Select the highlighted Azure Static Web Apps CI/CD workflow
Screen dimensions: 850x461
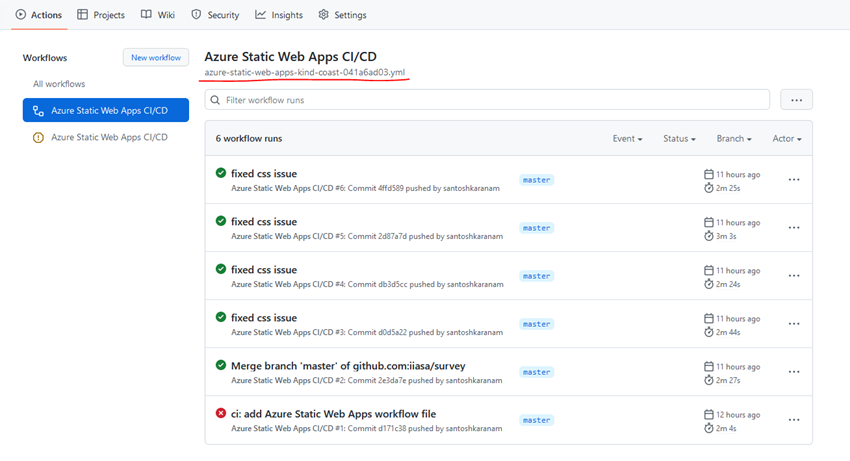tap(106, 110)
